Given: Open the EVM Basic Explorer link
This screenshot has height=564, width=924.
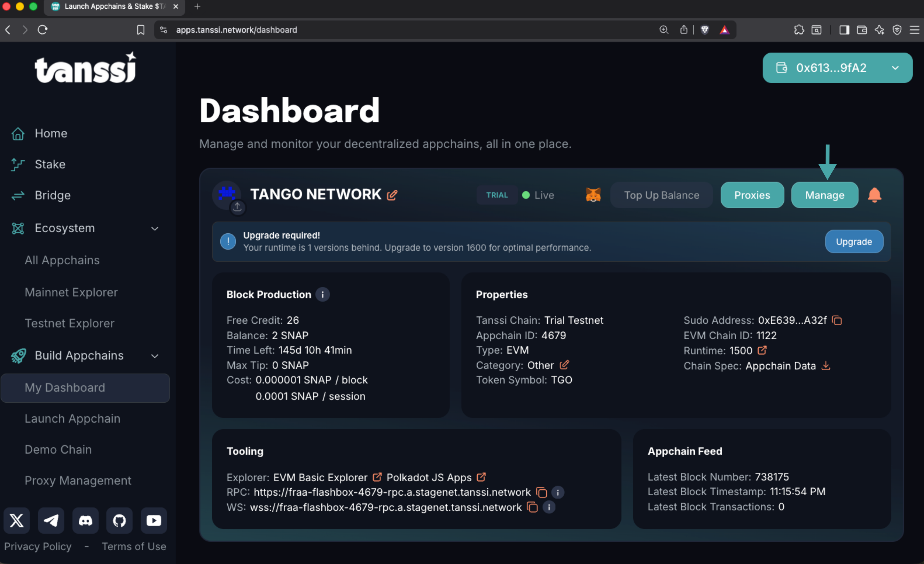Looking at the screenshot, I should 320,477.
